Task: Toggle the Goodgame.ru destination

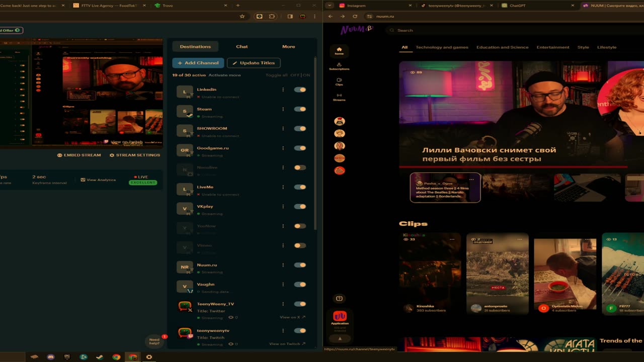Action: click(300, 148)
